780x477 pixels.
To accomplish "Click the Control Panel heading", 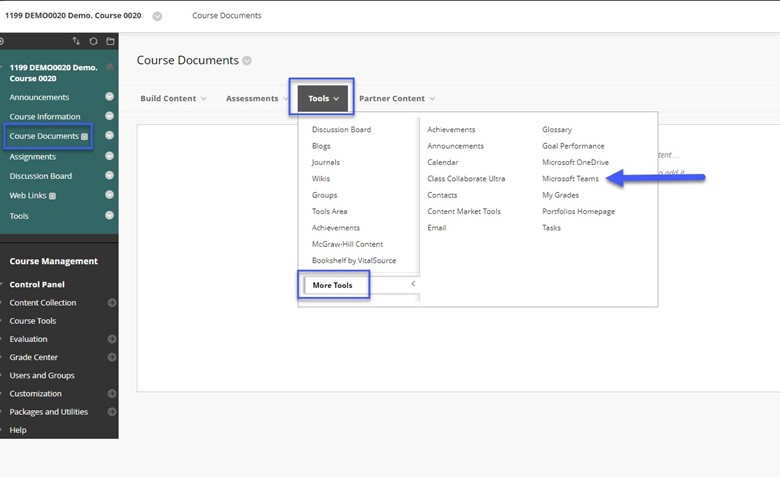I will 37,285.
